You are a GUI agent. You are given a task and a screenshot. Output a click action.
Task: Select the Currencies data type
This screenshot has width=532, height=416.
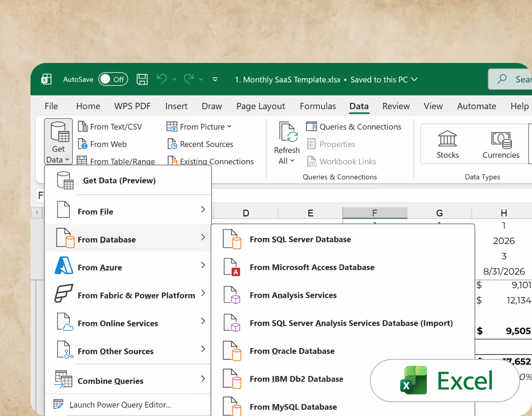(x=501, y=145)
